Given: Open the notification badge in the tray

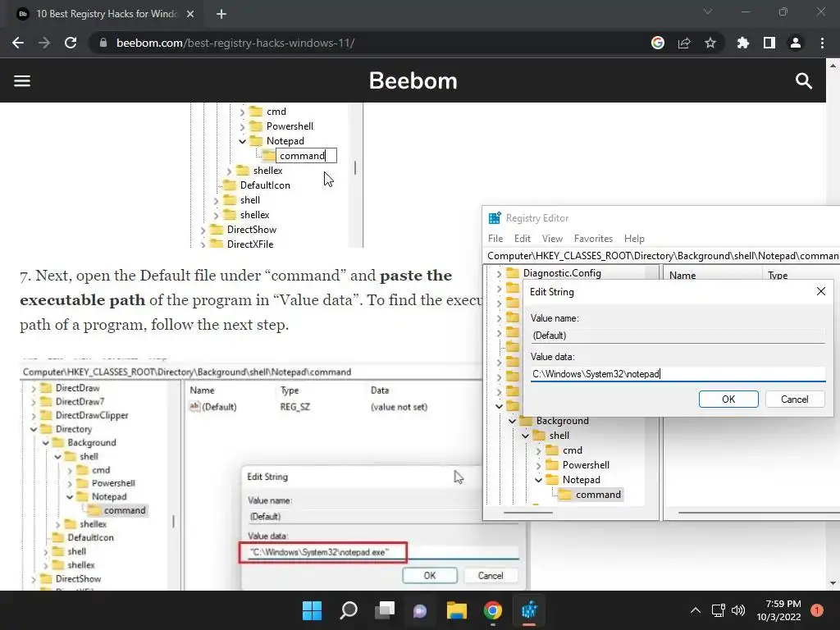Looking at the screenshot, I should click(x=816, y=610).
